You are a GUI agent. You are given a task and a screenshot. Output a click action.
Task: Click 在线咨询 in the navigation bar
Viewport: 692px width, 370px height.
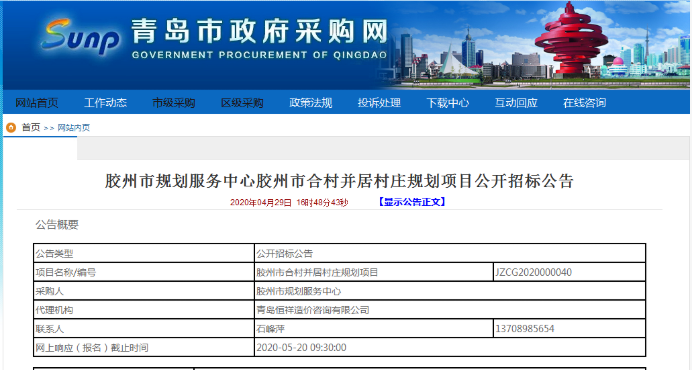(x=584, y=103)
